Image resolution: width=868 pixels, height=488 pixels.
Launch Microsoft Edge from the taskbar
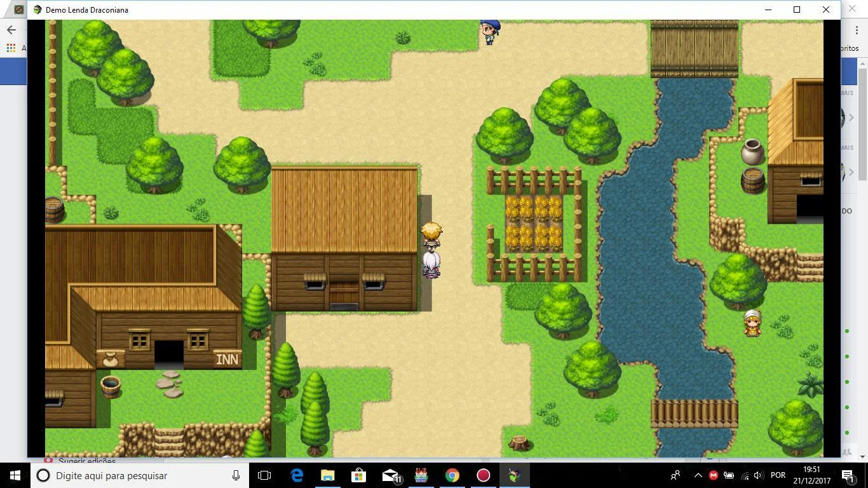[297, 475]
